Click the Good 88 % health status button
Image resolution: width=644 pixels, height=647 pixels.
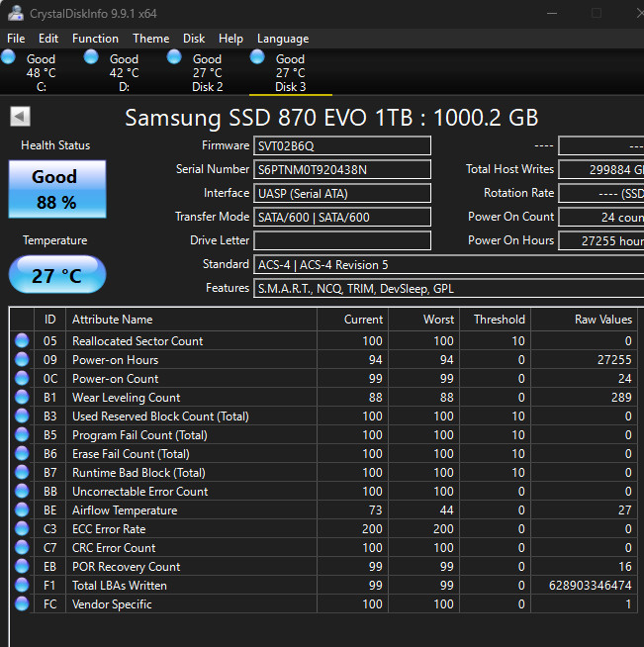[x=57, y=189]
